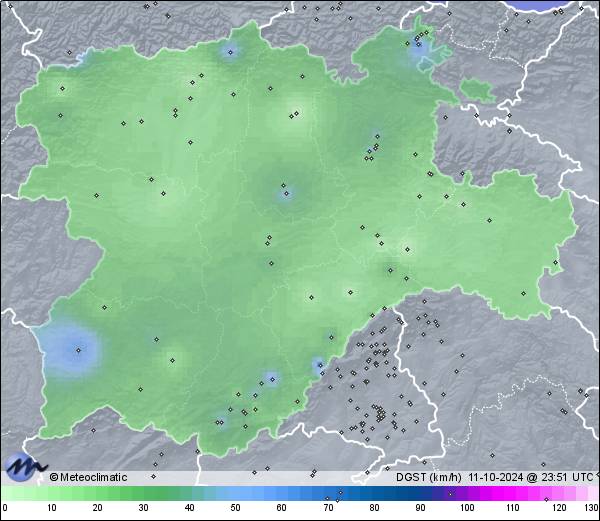The width and height of the screenshot is (600, 521).
Task: Click the station marker in the central blue gust spot
Action: [x=287, y=194]
